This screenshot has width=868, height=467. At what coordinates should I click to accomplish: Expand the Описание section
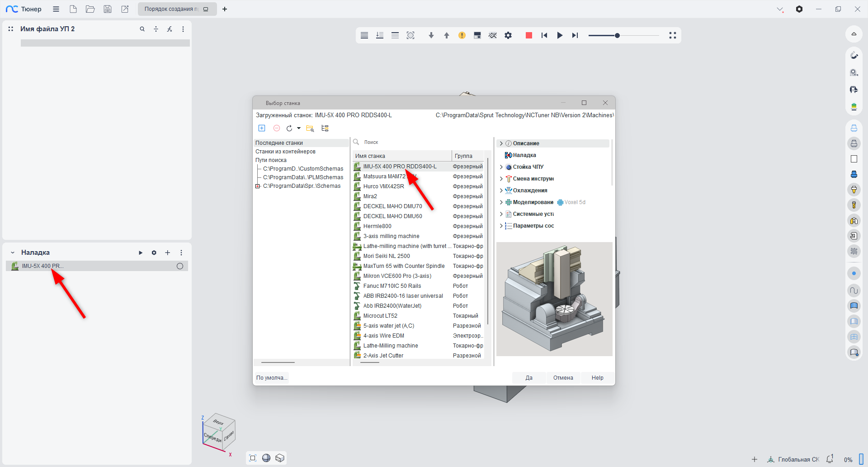point(501,143)
